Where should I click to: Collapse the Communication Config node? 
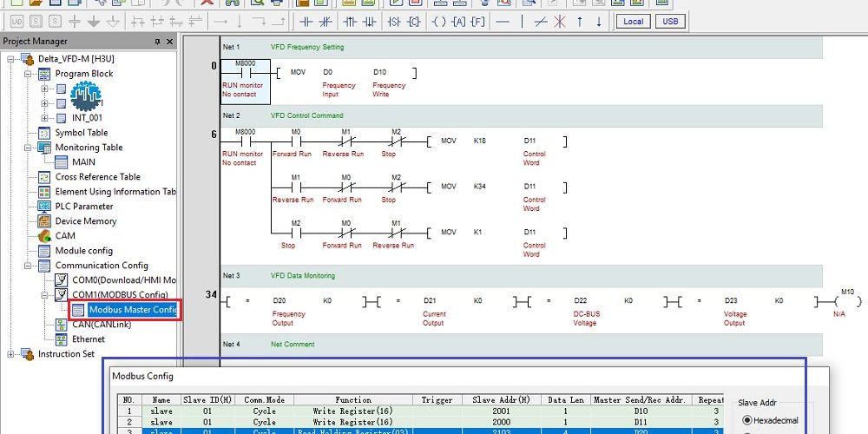[28, 265]
